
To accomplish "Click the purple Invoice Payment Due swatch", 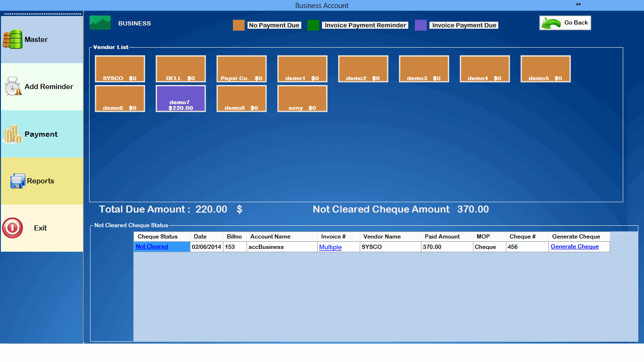I will click(421, 25).
